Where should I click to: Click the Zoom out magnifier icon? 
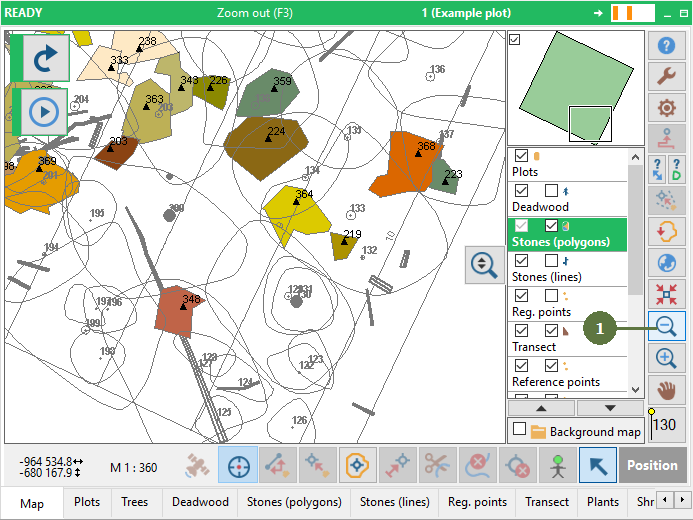(x=665, y=325)
